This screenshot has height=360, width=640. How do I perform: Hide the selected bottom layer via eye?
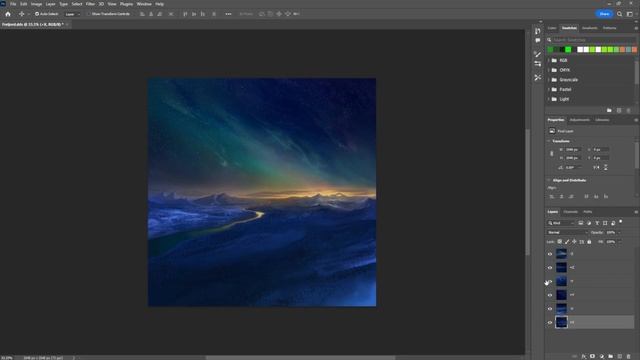pos(550,322)
